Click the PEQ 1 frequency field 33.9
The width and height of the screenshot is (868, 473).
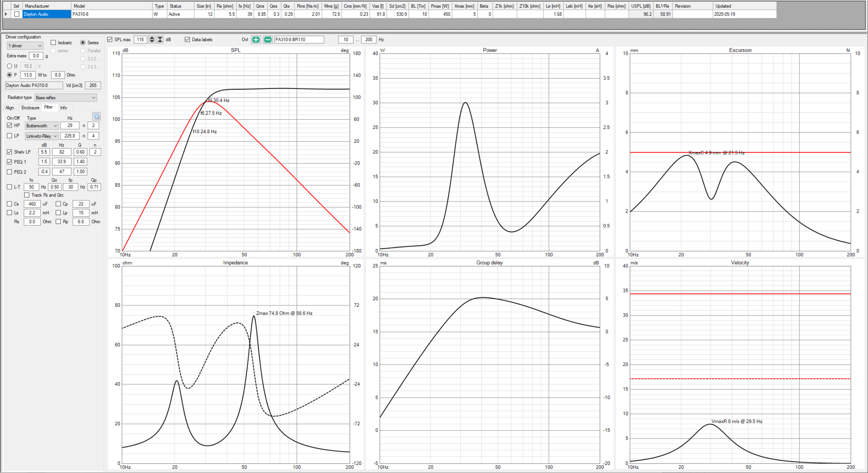pos(61,162)
